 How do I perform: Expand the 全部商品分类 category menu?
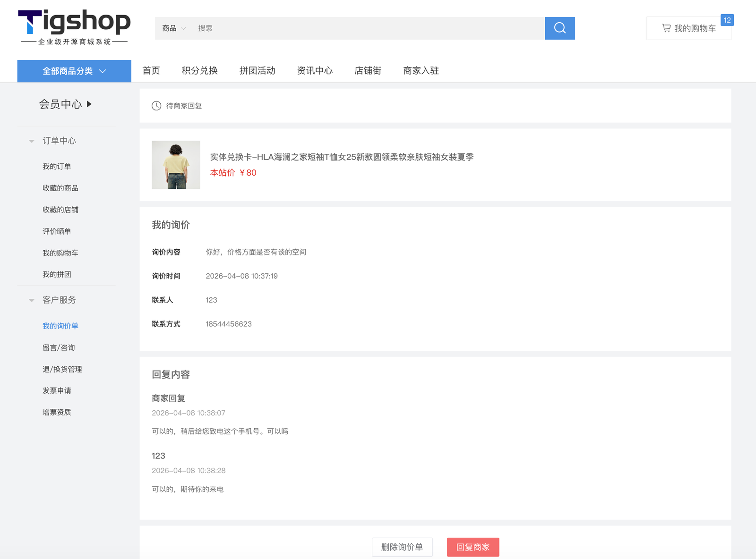click(74, 71)
